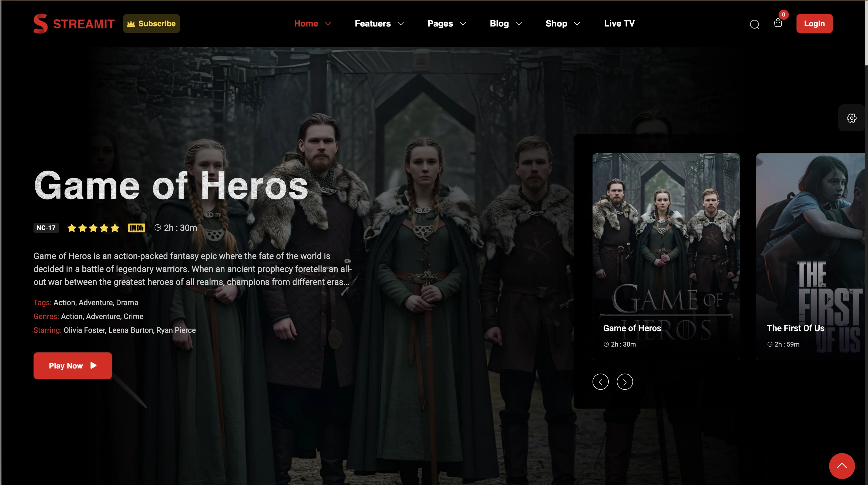Expand the Shop dropdown chevron
The height and width of the screenshot is (485, 868).
click(x=577, y=24)
